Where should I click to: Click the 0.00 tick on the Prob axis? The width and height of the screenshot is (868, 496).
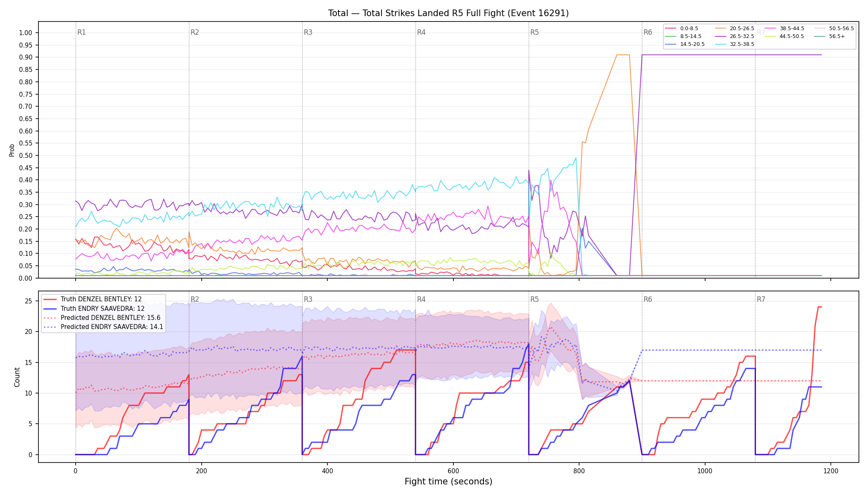(26, 278)
